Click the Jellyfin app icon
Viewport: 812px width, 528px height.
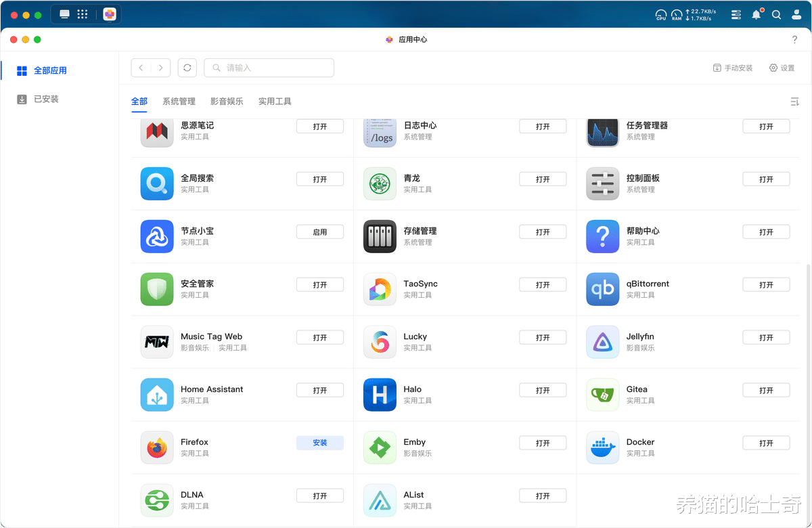(603, 343)
